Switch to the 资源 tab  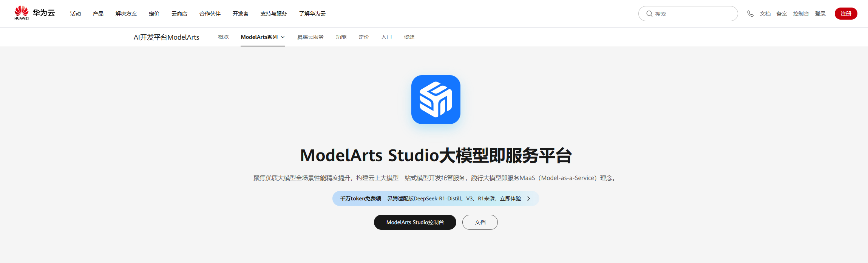click(409, 37)
